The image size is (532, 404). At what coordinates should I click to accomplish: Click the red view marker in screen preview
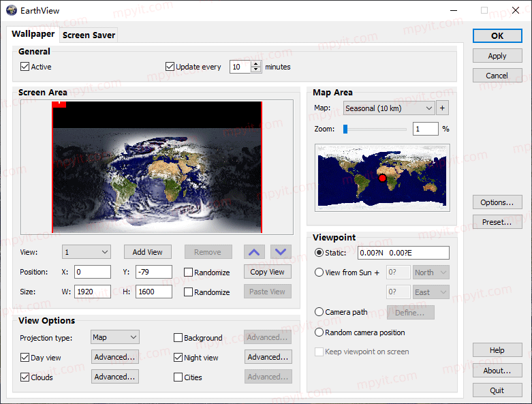pos(59,104)
